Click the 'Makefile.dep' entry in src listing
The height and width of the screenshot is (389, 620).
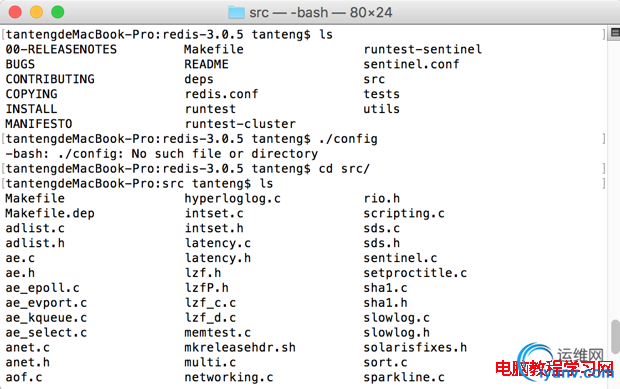(x=50, y=213)
